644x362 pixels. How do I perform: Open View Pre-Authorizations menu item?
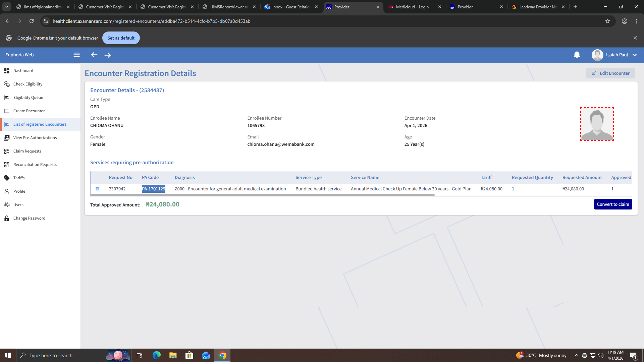pos(35,138)
